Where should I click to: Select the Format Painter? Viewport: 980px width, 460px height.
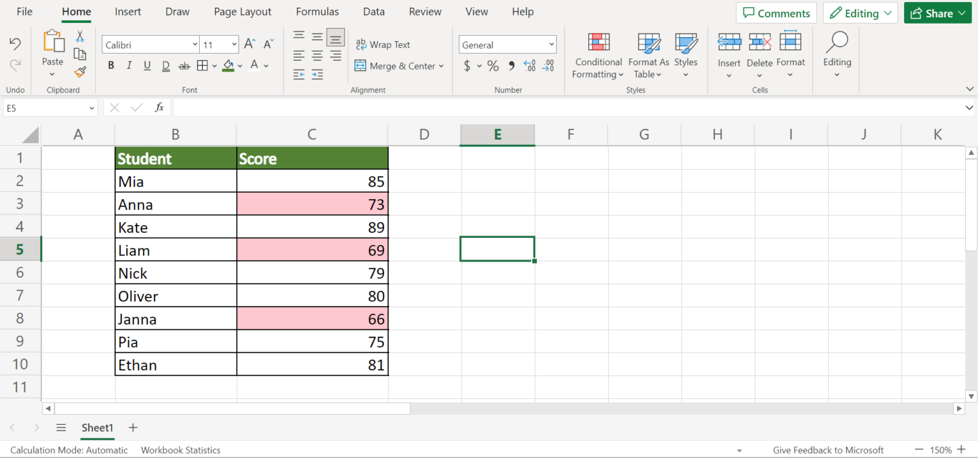(80, 71)
